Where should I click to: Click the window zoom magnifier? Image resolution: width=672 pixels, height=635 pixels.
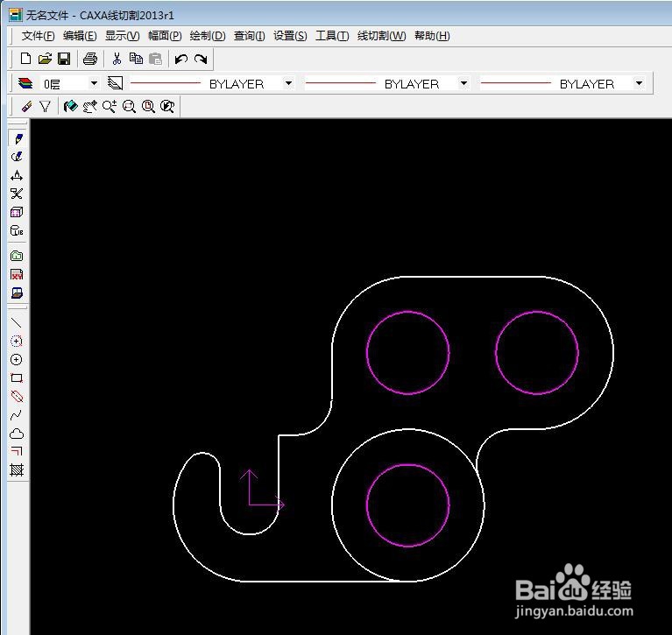click(129, 106)
